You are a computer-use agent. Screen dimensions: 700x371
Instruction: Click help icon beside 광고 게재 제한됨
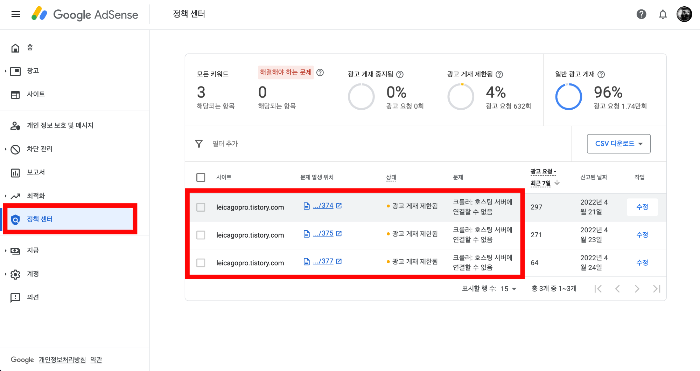pyautogui.click(x=500, y=74)
